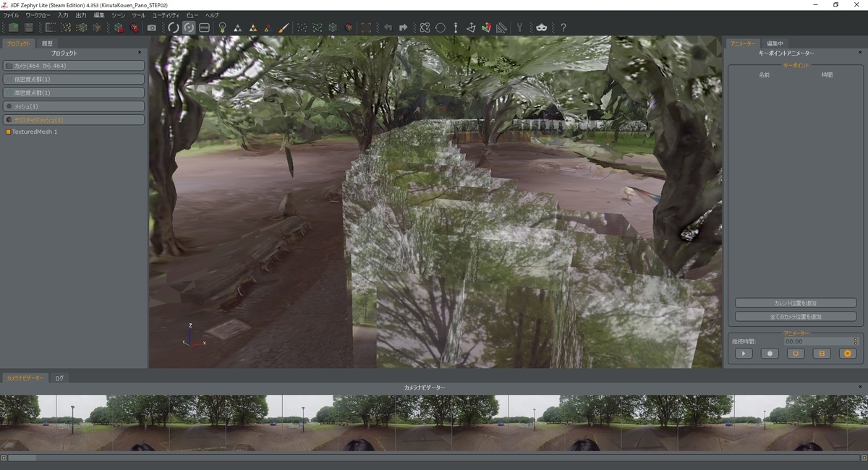868x470 pixels.
Task: Click the textured mesh generation toolbar icon
Action: coord(97,27)
